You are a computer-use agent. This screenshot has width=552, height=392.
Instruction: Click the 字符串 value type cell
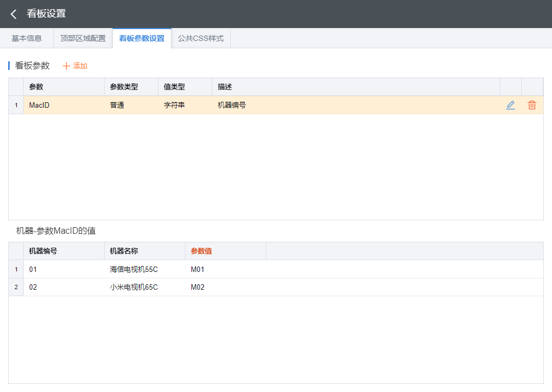185,105
